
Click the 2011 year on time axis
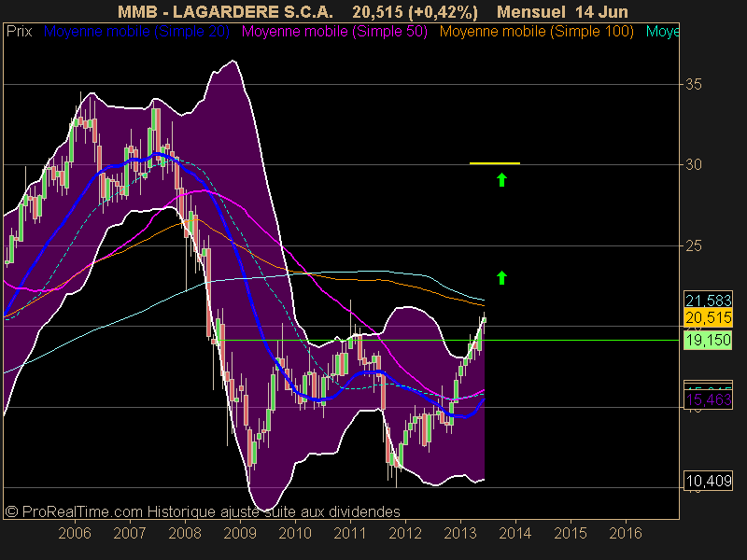pos(350,533)
